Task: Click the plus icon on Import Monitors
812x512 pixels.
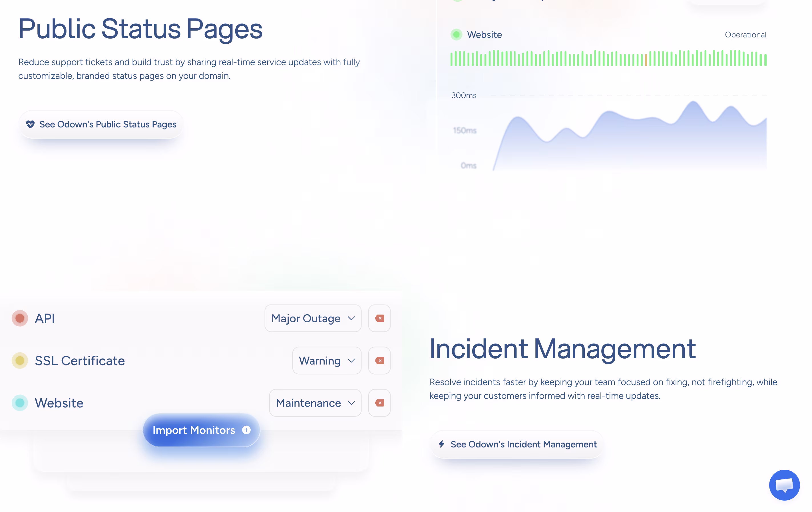Action: [x=246, y=430]
